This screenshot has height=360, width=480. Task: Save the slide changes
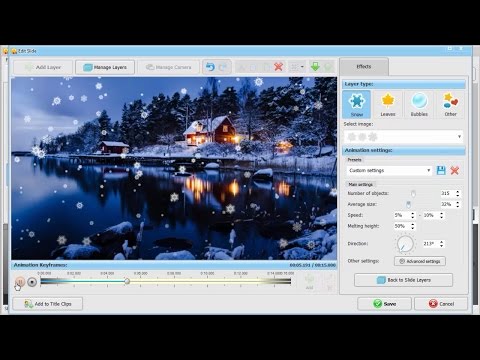coord(385,304)
